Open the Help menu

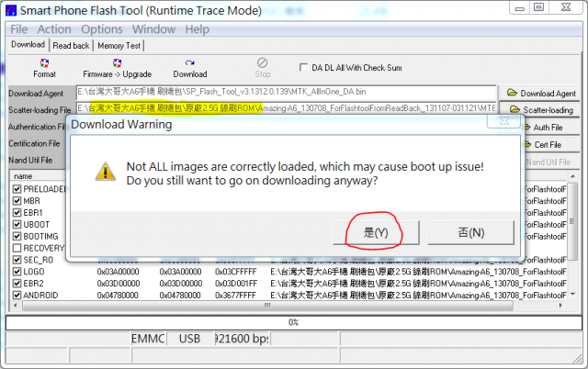click(197, 29)
